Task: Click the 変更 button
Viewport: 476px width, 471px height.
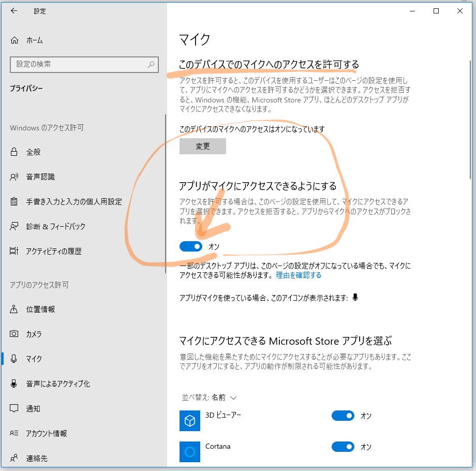Action: tap(202, 146)
